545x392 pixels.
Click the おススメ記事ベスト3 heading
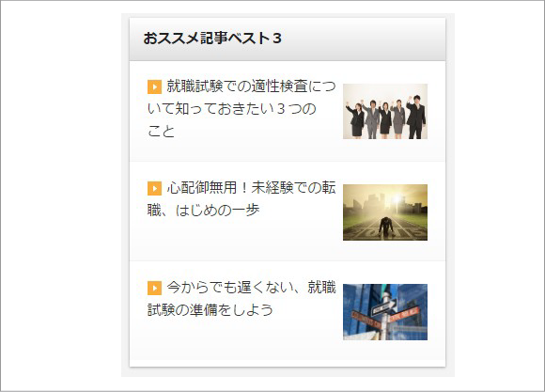point(212,39)
